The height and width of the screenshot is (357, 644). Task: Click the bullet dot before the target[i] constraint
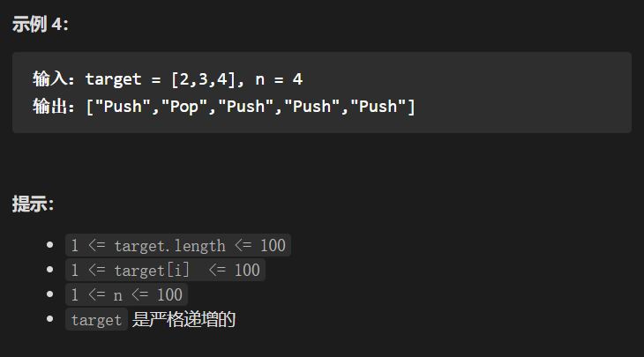50,270
